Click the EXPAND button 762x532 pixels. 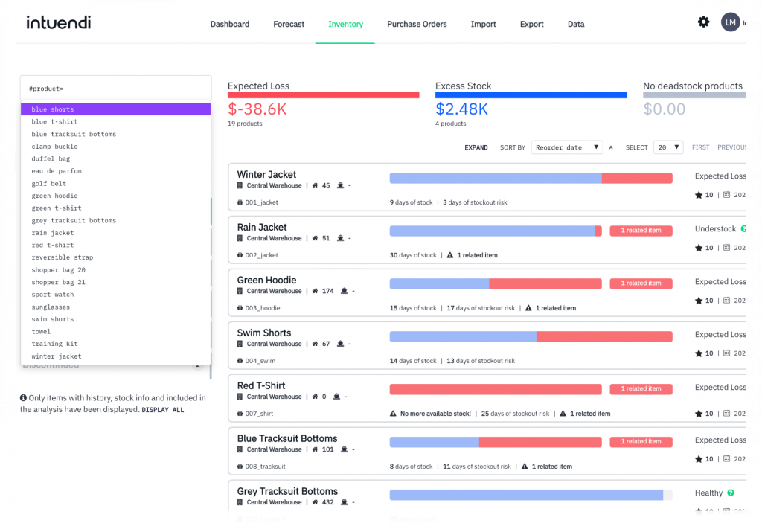(476, 148)
